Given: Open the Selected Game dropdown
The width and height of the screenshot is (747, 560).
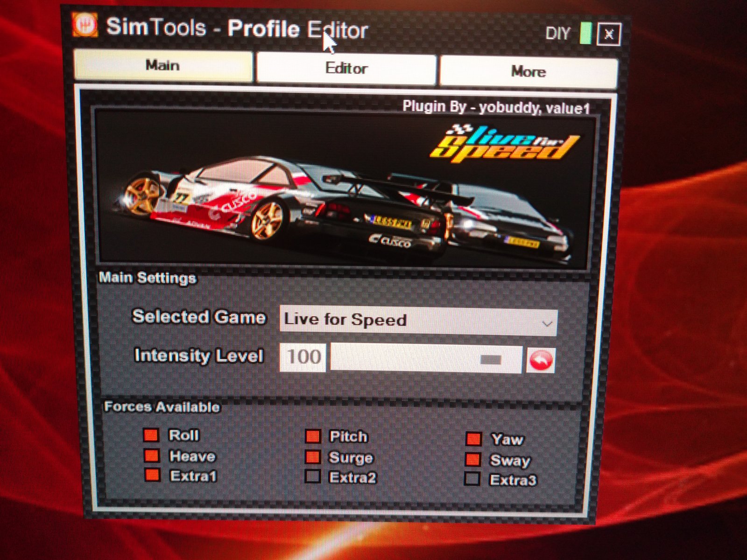Looking at the screenshot, I should click(x=418, y=321).
